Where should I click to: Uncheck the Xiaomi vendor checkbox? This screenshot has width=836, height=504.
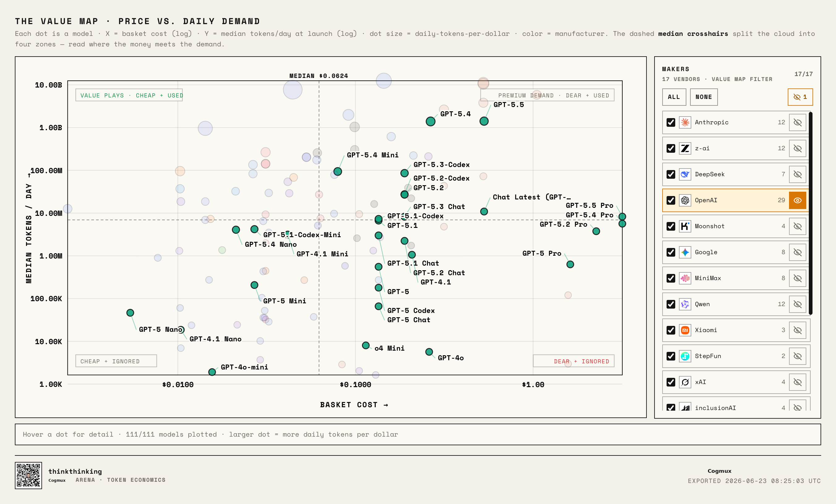[x=671, y=330]
